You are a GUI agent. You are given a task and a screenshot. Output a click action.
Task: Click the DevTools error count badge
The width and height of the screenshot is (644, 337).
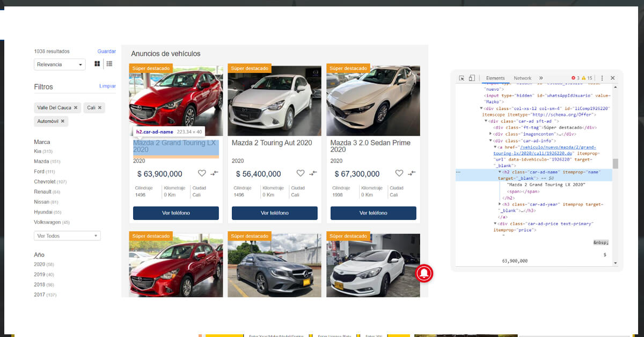click(575, 78)
